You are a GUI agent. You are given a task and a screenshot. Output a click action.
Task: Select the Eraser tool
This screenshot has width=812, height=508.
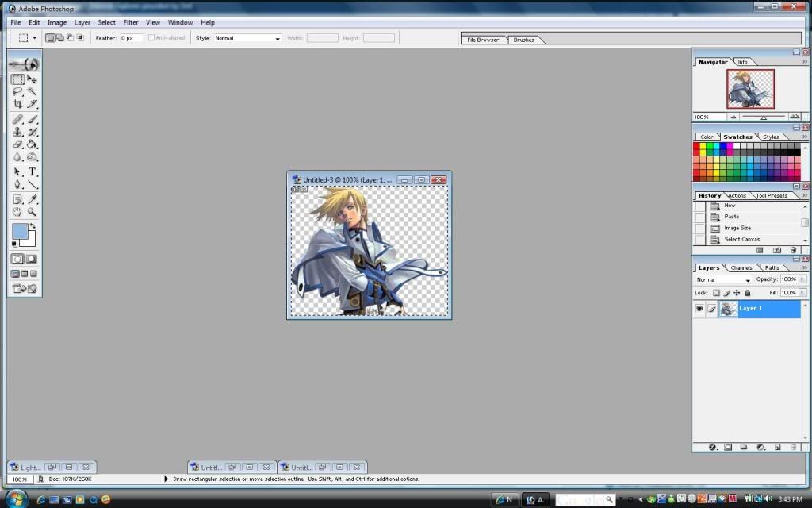coord(17,144)
